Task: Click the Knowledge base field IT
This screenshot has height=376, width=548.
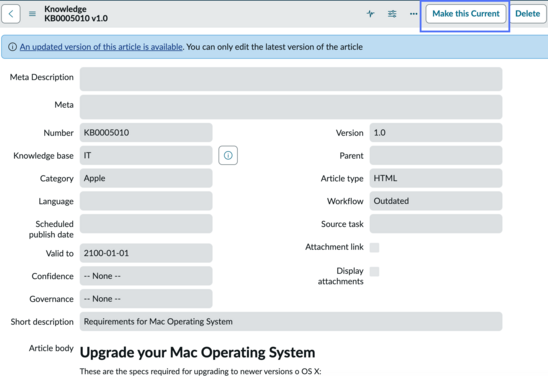Action: pyautogui.click(x=146, y=155)
